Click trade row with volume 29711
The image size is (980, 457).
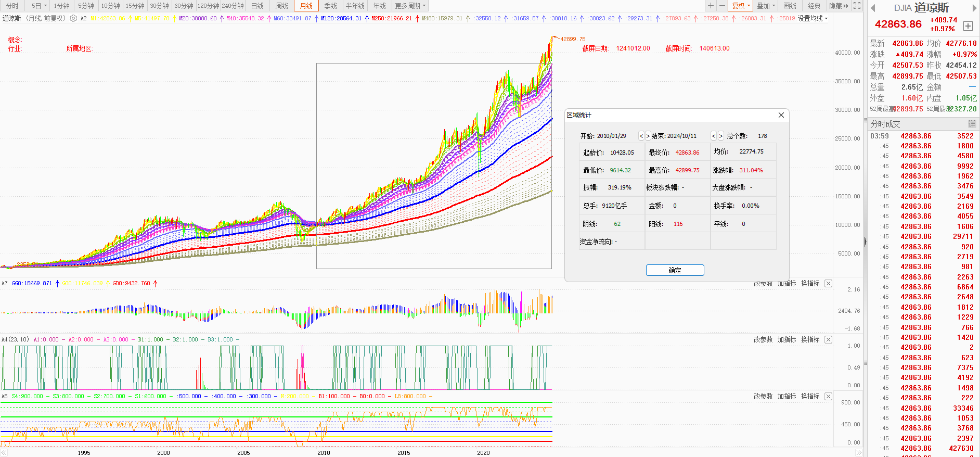click(922, 236)
